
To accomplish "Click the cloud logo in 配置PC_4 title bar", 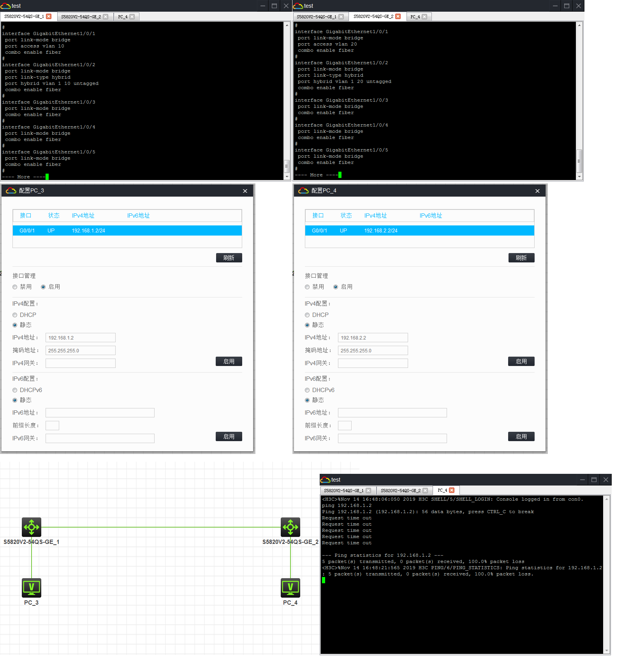I will [x=303, y=190].
